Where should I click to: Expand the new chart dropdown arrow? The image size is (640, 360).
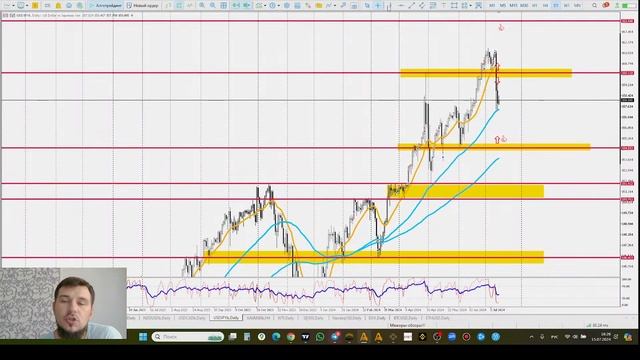13,6
